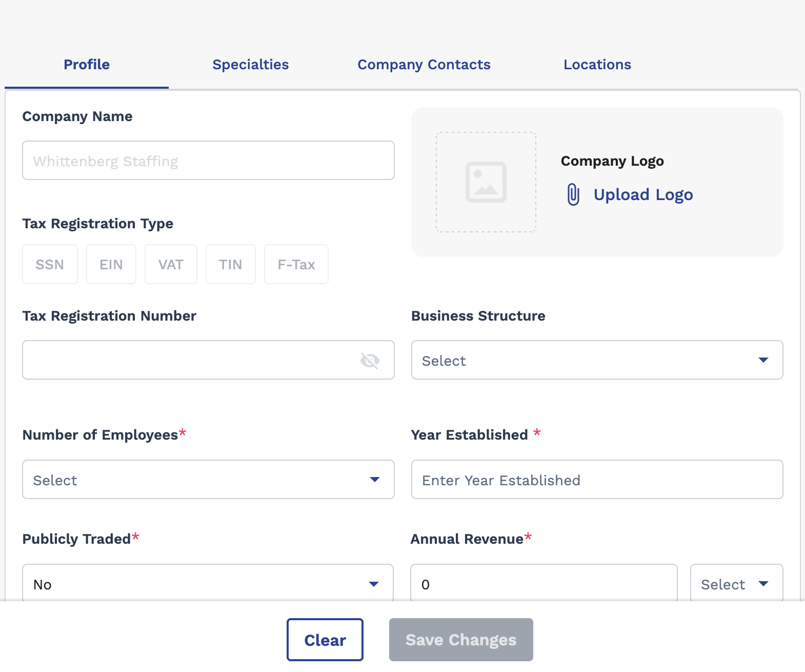The width and height of the screenshot is (805, 672).
Task: Open the Publicly Traded dropdown
Action: pos(208,584)
